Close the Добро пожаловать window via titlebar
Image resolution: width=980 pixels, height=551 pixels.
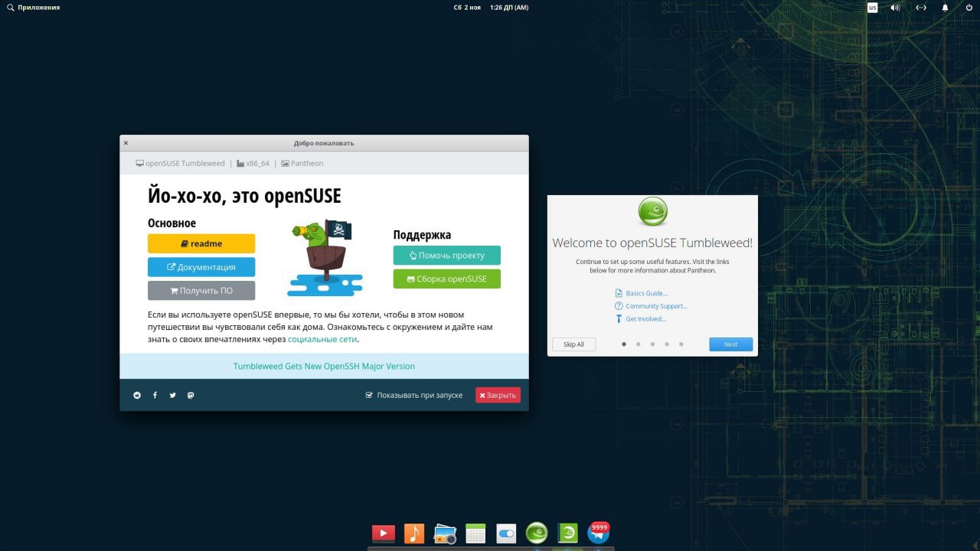[126, 143]
